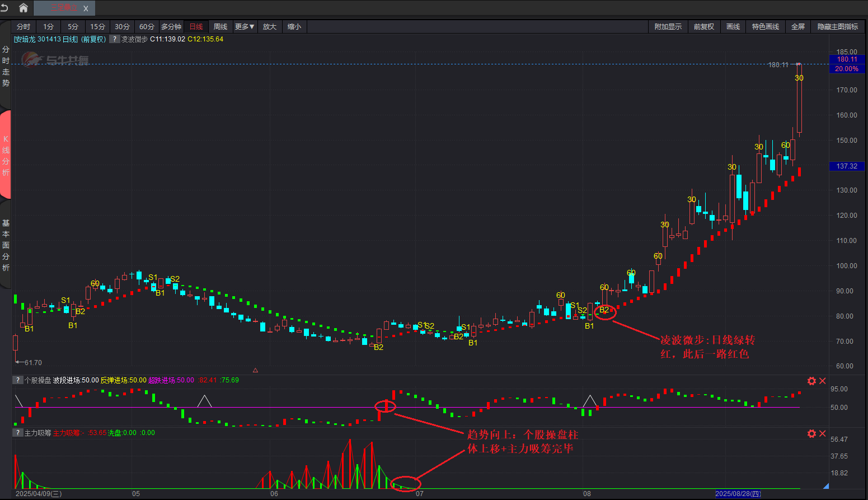This screenshot has height=500, width=868.
Task: Click the help icon beside 个股操盘
Action: 18,380
